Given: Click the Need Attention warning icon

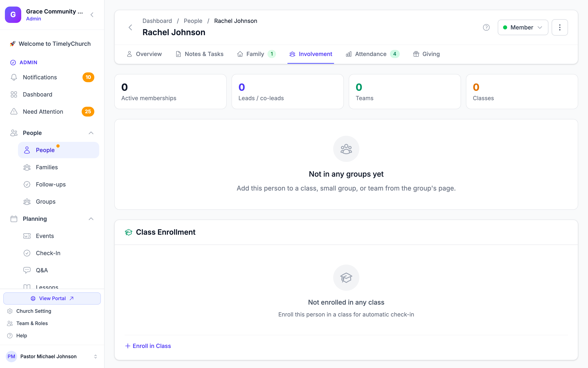Looking at the screenshot, I should (x=14, y=111).
